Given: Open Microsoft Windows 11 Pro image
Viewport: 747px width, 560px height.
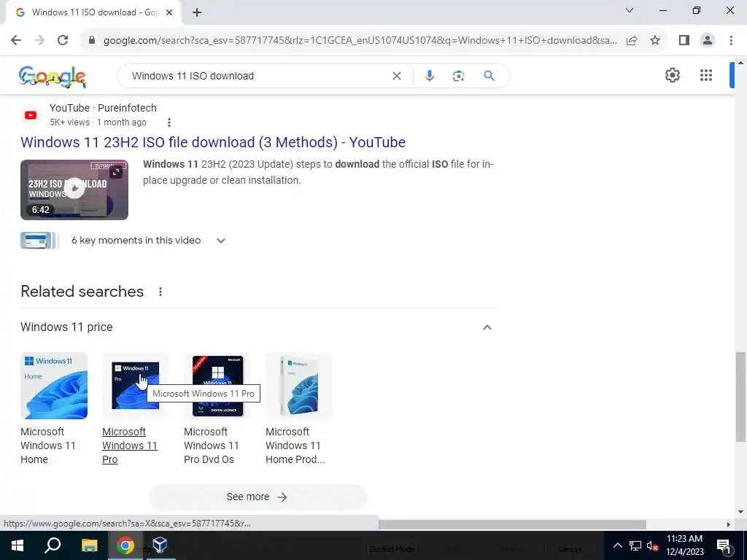Looking at the screenshot, I should [135, 386].
